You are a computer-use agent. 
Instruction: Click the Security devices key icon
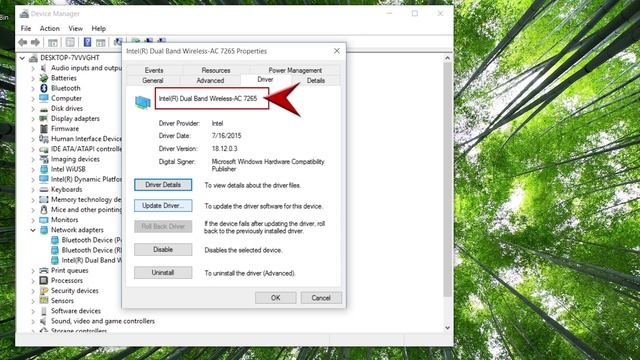[44, 291]
